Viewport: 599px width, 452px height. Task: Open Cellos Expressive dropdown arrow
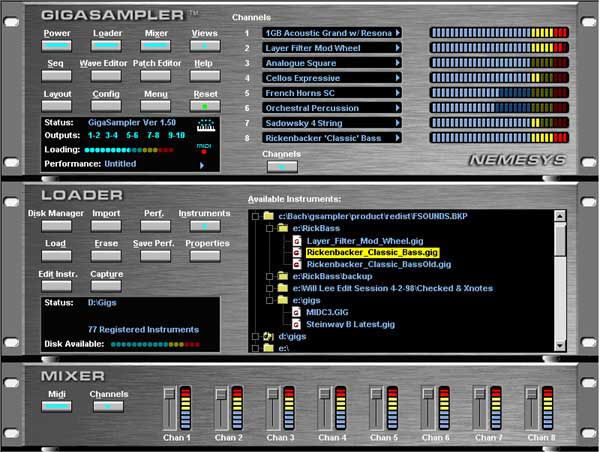tap(397, 78)
